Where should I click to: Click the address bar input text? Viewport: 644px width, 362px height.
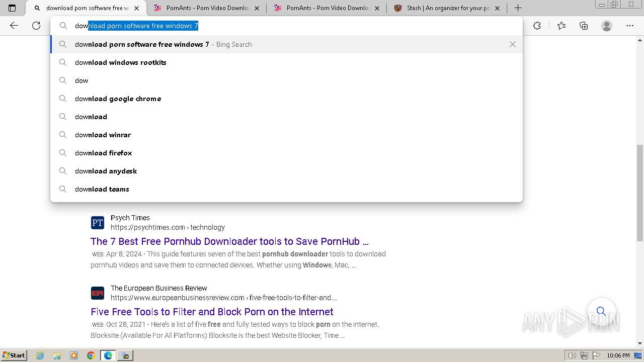[136, 26]
